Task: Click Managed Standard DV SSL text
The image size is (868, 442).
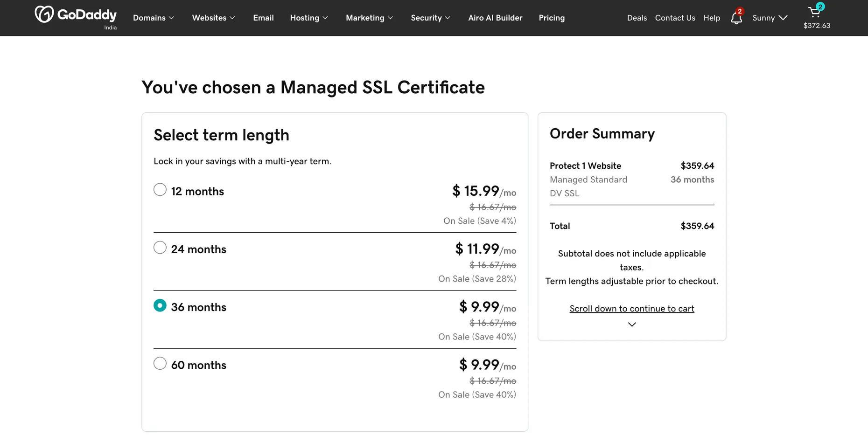Action: (x=588, y=186)
